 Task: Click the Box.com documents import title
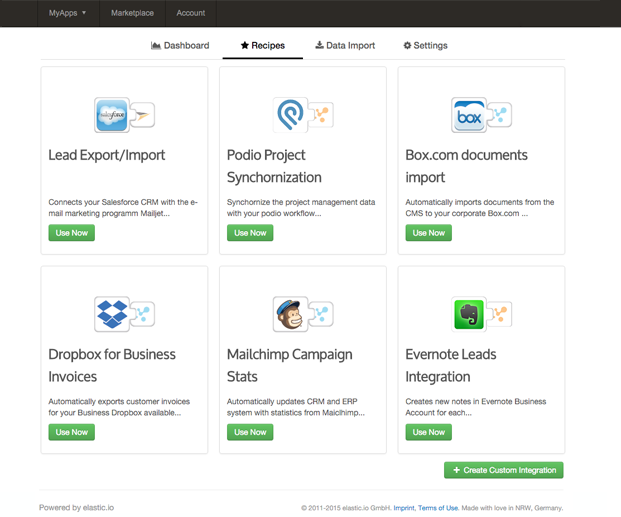(466, 166)
